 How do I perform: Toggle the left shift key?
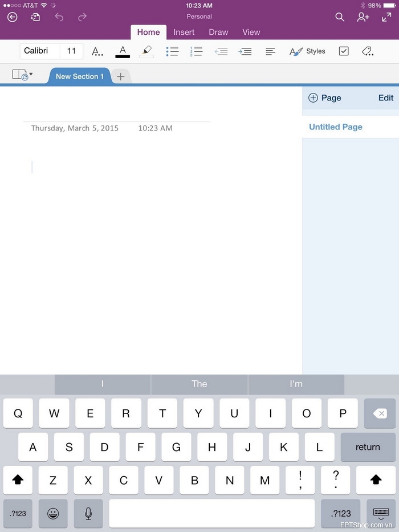[18, 480]
